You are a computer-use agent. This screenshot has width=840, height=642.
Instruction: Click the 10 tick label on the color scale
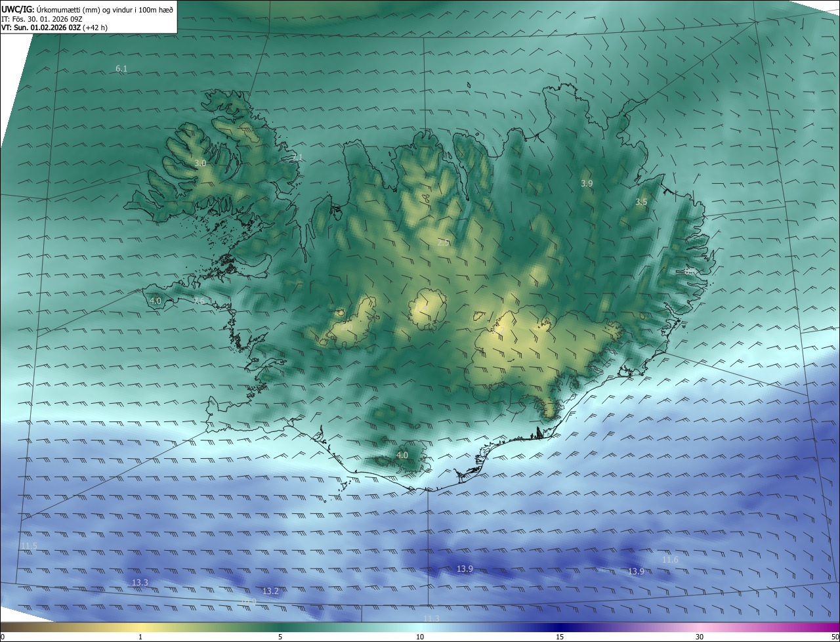[420, 637]
